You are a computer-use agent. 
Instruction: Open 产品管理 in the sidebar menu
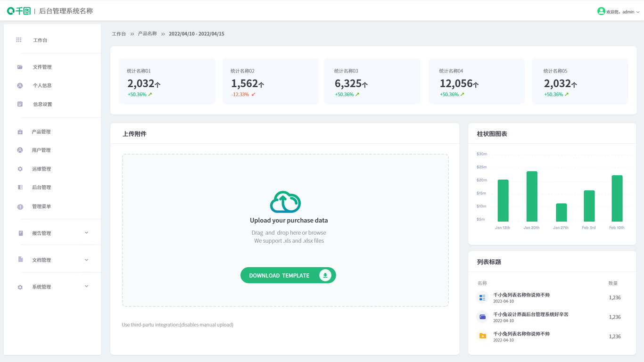tap(41, 132)
